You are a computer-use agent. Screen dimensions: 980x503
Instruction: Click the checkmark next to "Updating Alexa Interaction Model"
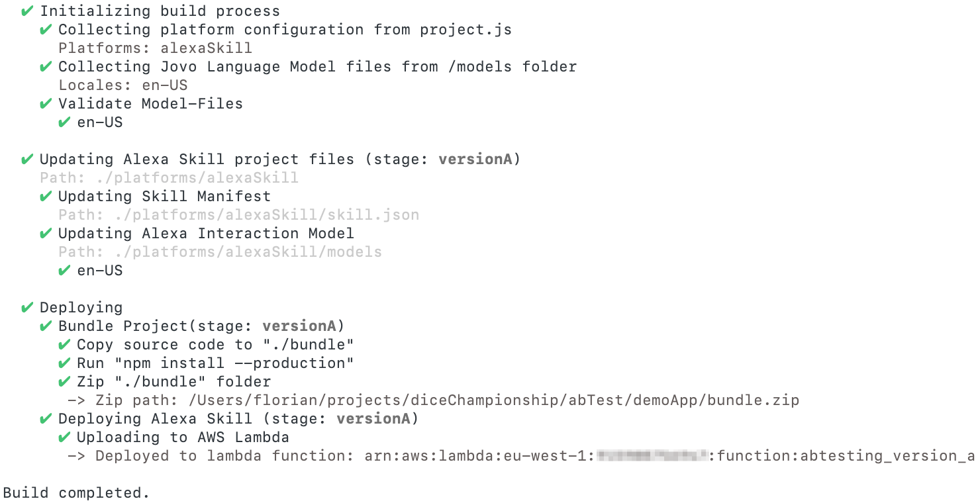pos(46,234)
